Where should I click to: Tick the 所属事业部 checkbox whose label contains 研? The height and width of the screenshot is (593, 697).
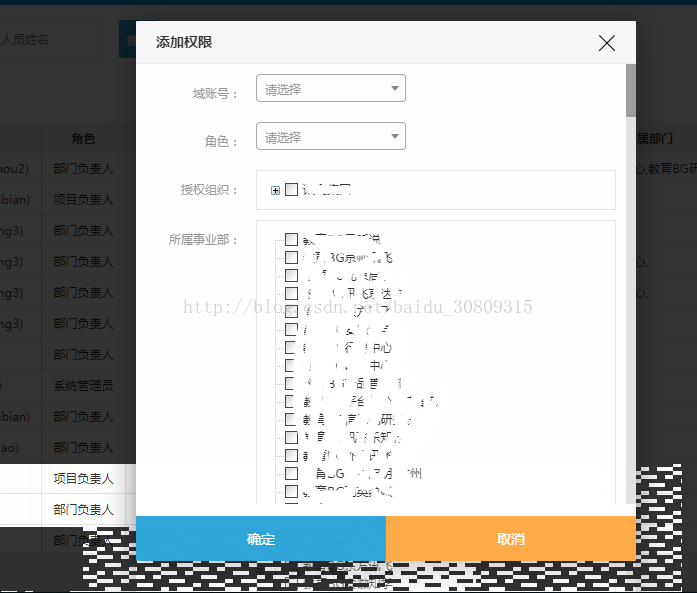291,420
